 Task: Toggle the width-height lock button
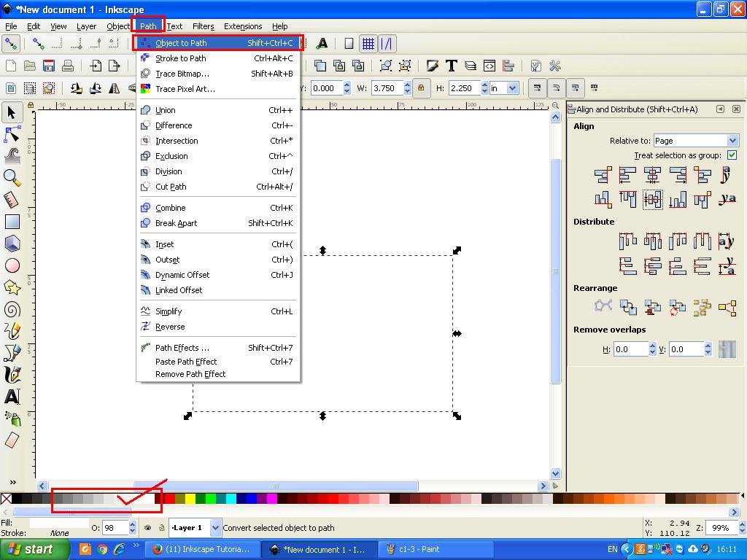(421, 88)
